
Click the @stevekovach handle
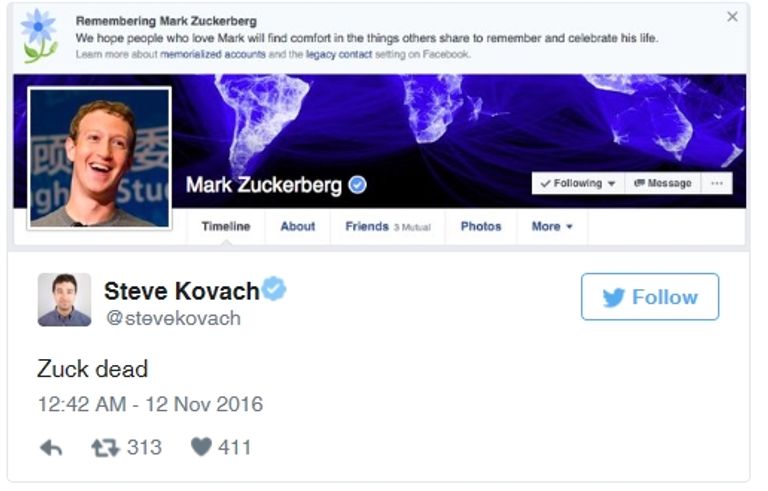(x=172, y=319)
